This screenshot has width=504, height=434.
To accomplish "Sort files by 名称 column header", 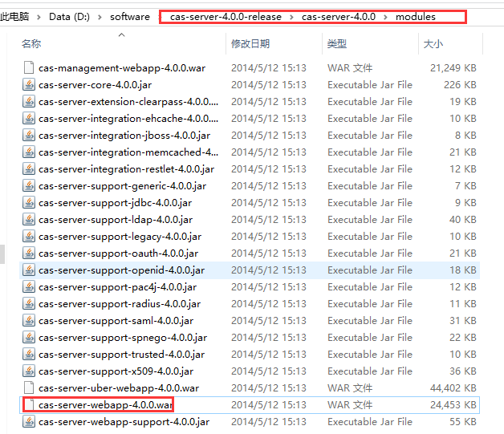I will (x=31, y=43).
